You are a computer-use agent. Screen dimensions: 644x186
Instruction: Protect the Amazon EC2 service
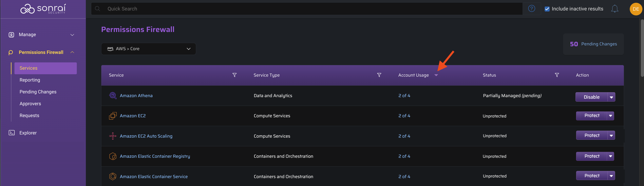click(592, 116)
